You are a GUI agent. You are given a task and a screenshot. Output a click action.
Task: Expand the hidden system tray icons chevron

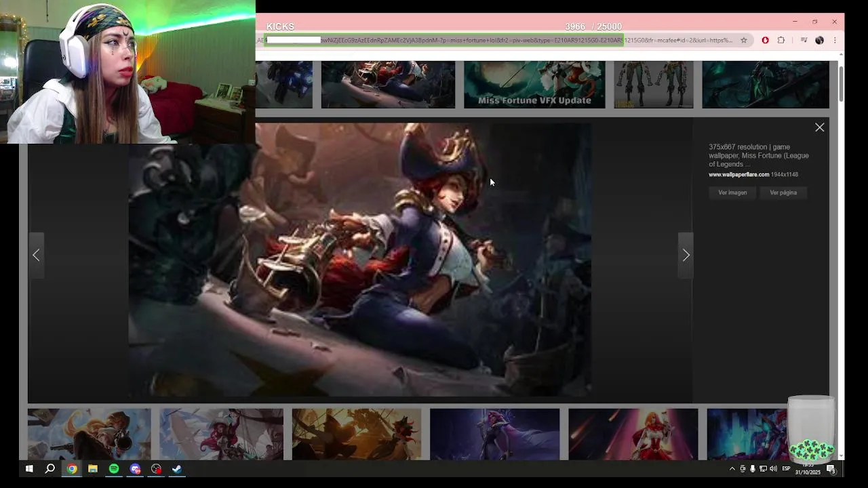(x=732, y=468)
